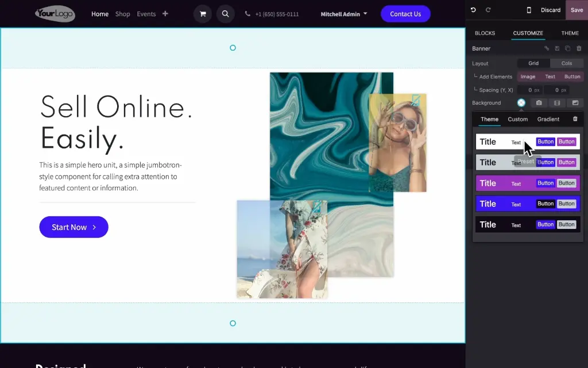This screenshot has height=368, width=588.
Task: Set a background shape
Action: [575, 103]
